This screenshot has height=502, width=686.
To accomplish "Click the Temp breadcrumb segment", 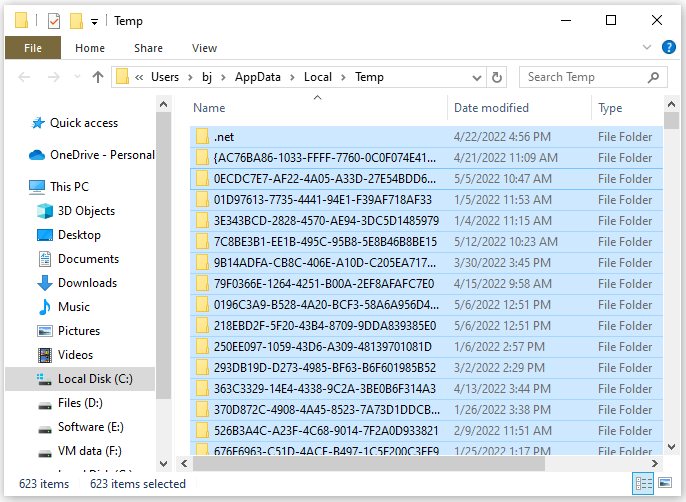I will coord(369,77).
